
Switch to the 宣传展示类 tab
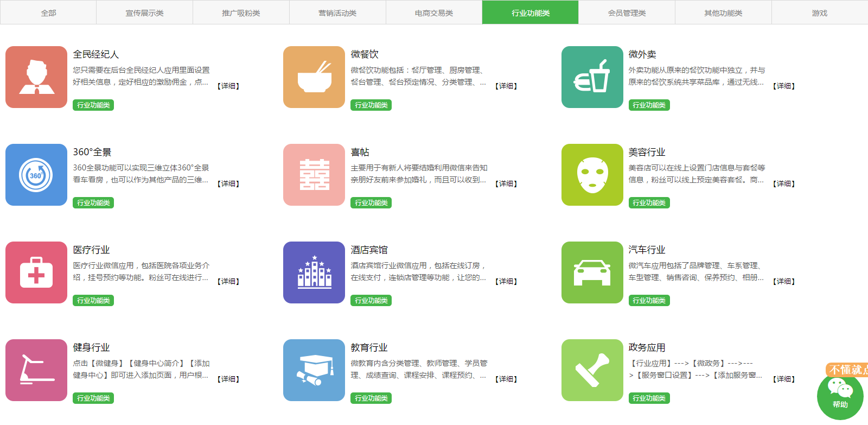[x=145, y=12]
